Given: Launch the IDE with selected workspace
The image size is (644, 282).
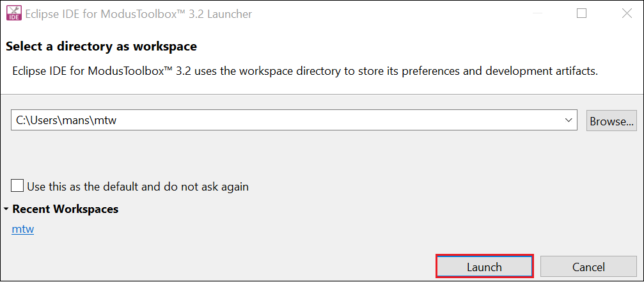Looking at the screenshot, I should pyautogui.click(x=484, y=267).
